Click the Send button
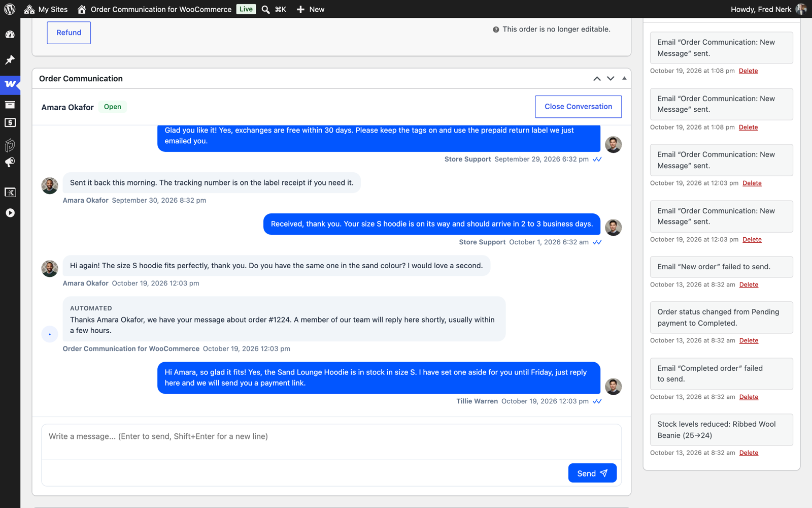Screen dimensions: 812x508 (592, 473)
